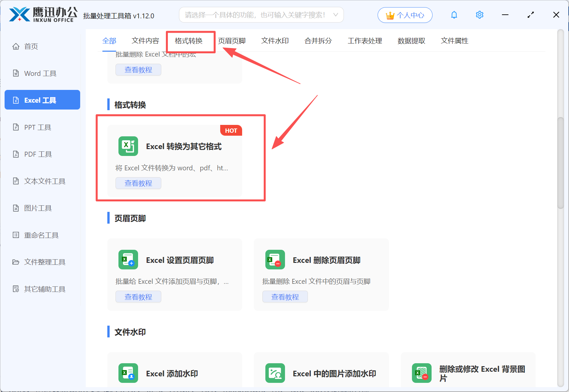
Task: Open 个人中心 user center button
Action: coord(405,15)
